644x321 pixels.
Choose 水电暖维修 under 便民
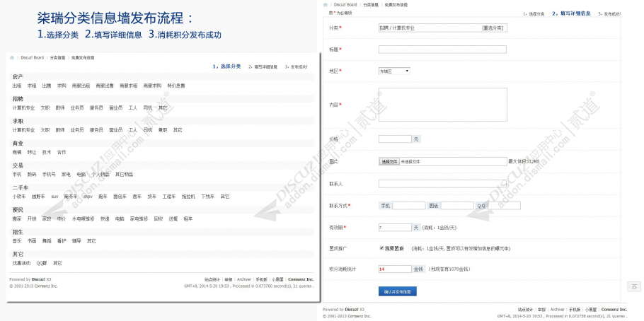point(84,218)
